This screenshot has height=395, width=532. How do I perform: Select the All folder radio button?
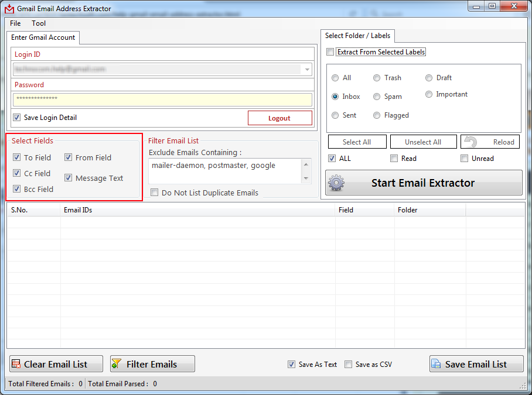(x=335, y=78)
